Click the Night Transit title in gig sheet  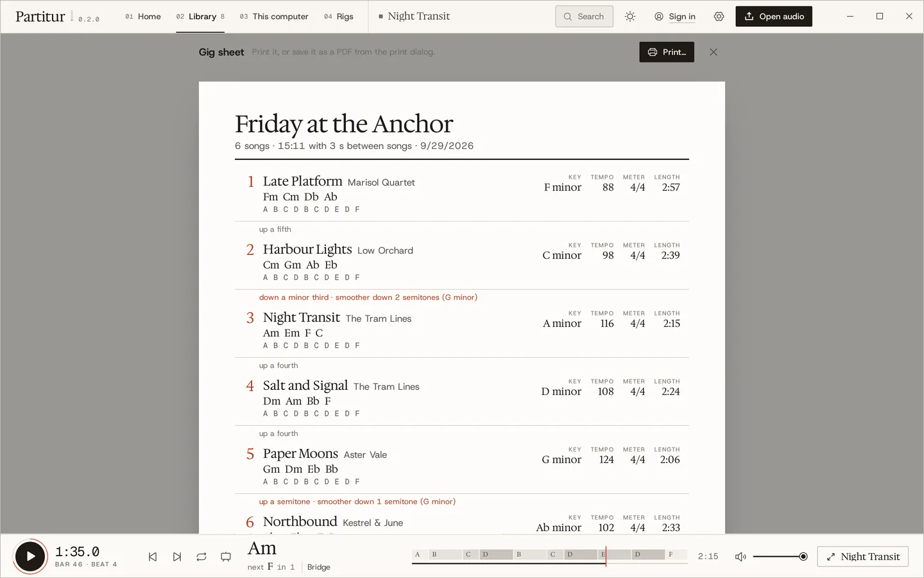coord(302,317)
